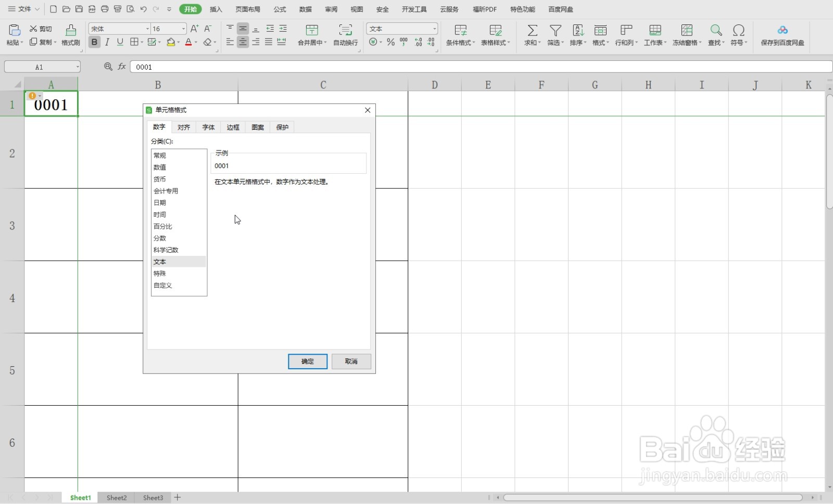Image resolution: width=833 pixels, height=504 pixels.
Task: Click the redo arrow
Action: pos(156,9)
